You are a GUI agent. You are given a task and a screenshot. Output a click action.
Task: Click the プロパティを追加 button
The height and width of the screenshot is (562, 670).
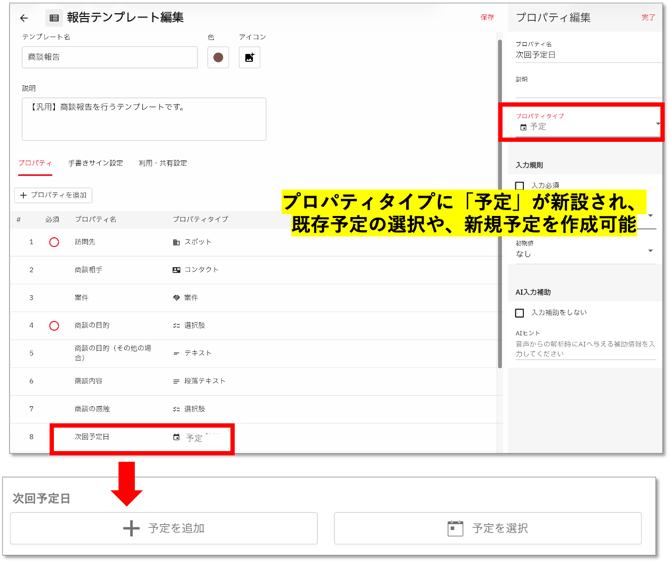[x=53, y=195]
